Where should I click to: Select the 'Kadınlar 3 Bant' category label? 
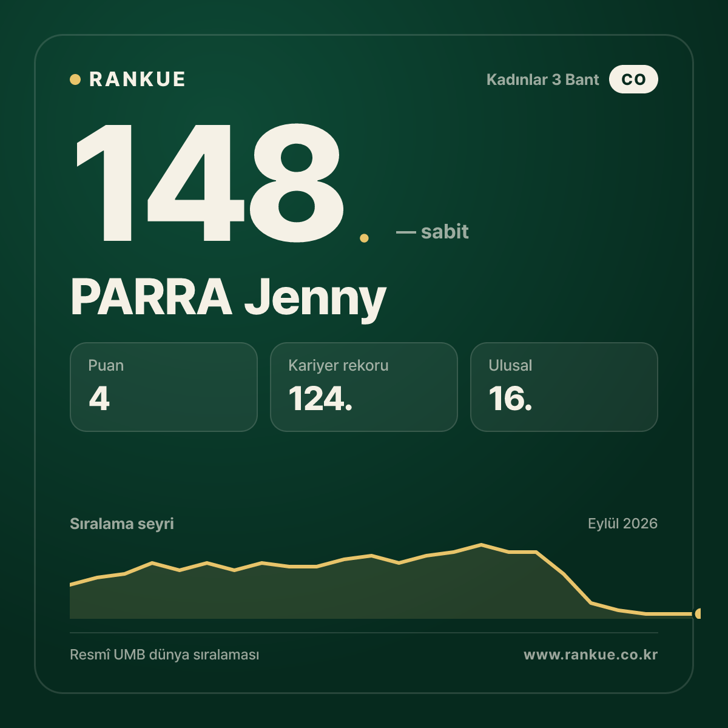coord(542,79)
